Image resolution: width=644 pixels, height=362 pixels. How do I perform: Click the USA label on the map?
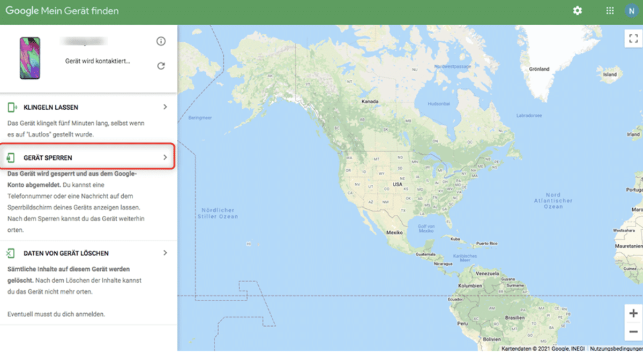pyautogui.click(x=398, y=184)
